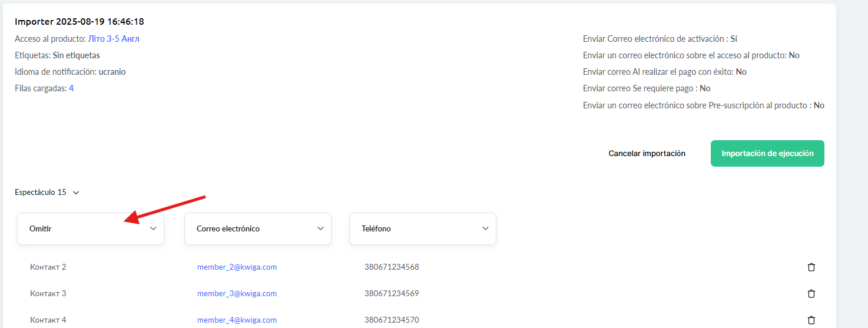Expand the Espectáculo 15 rows-per-page selector
Screen dimensions: 868x328
tap(47, 193)
